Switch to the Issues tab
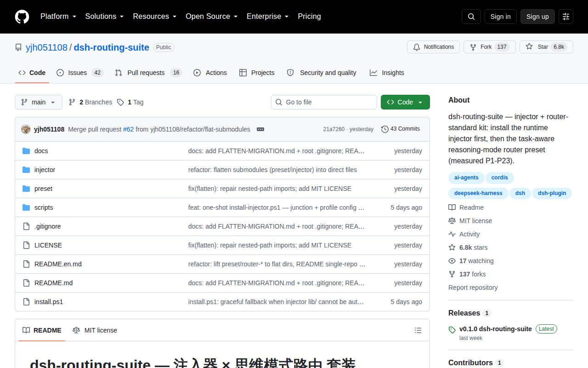Screen dimensions: 588x368 point(80,73)
